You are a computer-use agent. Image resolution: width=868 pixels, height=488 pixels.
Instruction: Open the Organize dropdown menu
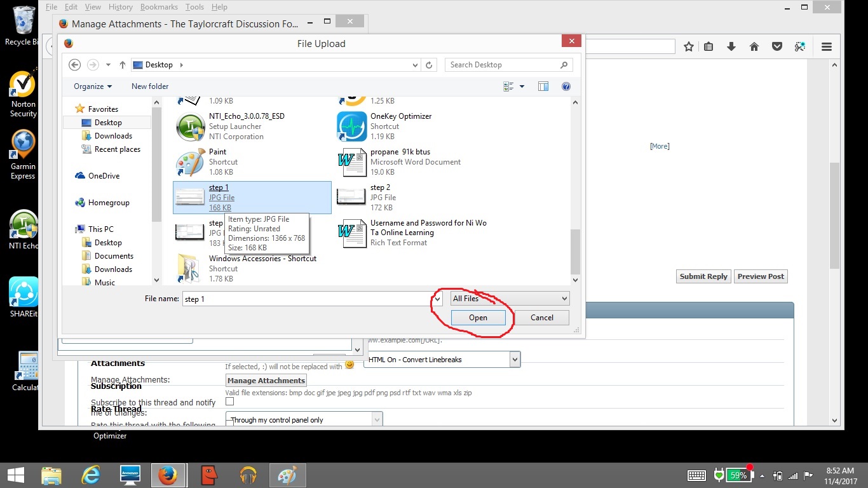93,86
